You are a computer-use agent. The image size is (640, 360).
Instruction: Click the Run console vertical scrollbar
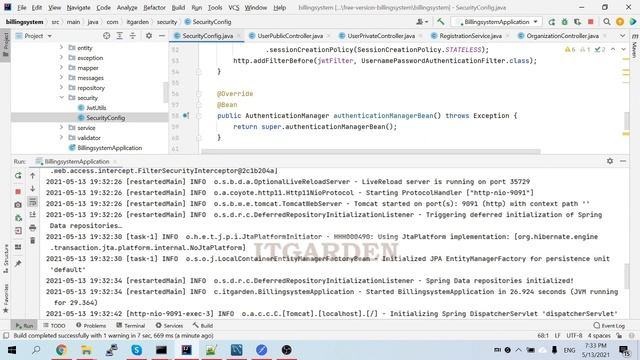pos(627,276)
